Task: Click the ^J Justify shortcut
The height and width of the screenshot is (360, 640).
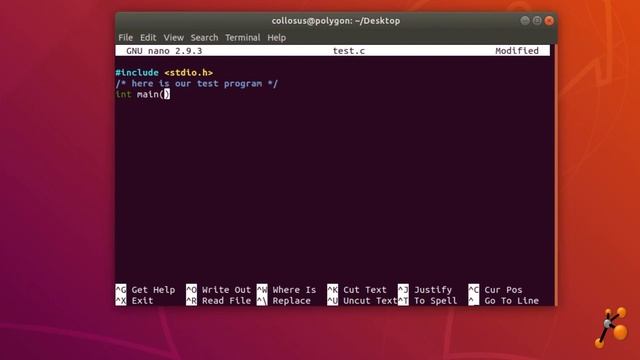Action: coord(425,290)
